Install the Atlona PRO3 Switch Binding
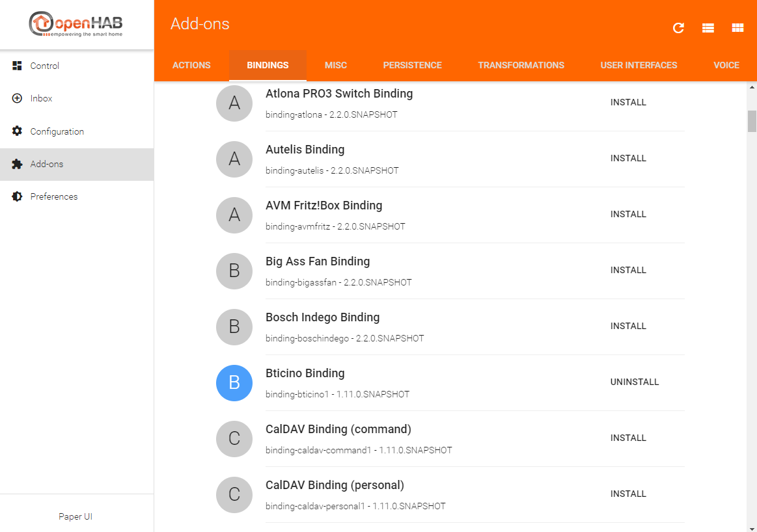Viewport: 757px width, 532px height. pyautogui.click(x=628, y=102)
